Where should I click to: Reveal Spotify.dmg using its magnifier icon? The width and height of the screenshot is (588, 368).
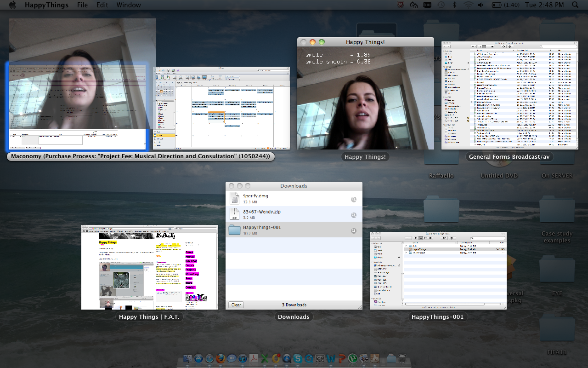(354, 199)
